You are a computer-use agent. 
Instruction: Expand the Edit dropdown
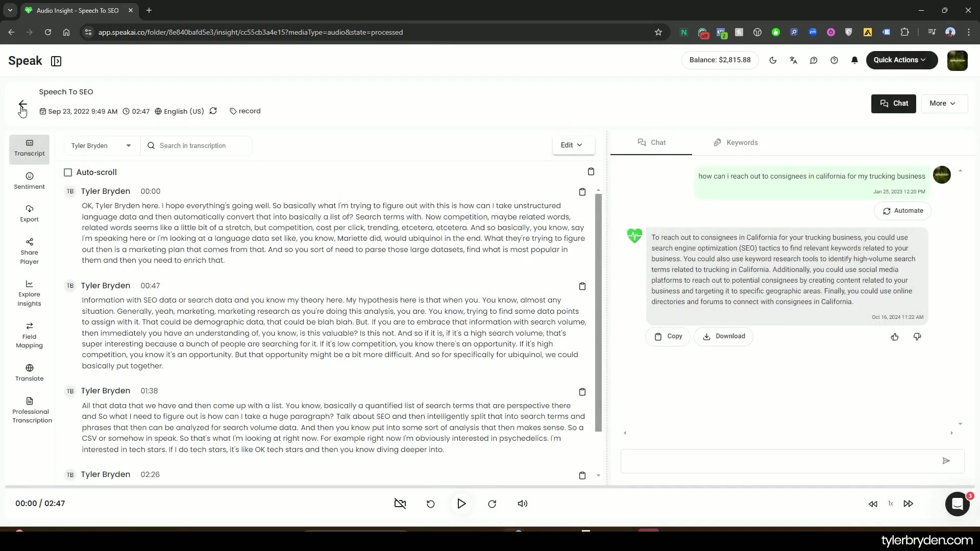click(573, 145)
